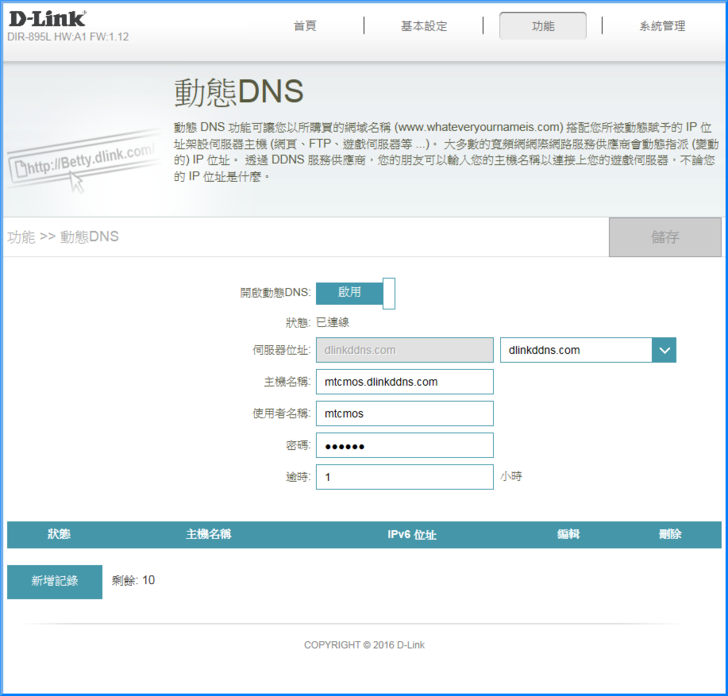The width and height of the screenshot is (728, 696).
Task: Click the D-Link logo
Action: 47,19
